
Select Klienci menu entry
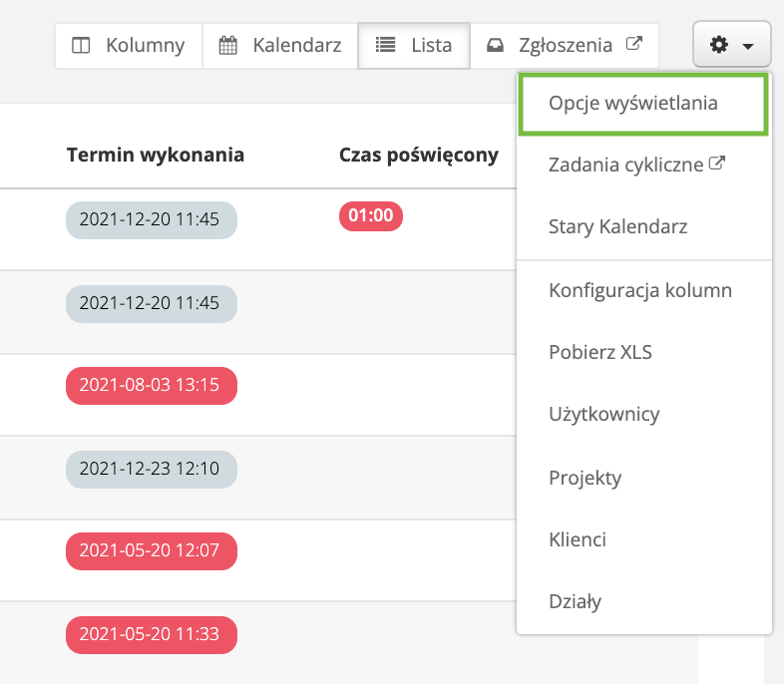(x=577, y=539)
